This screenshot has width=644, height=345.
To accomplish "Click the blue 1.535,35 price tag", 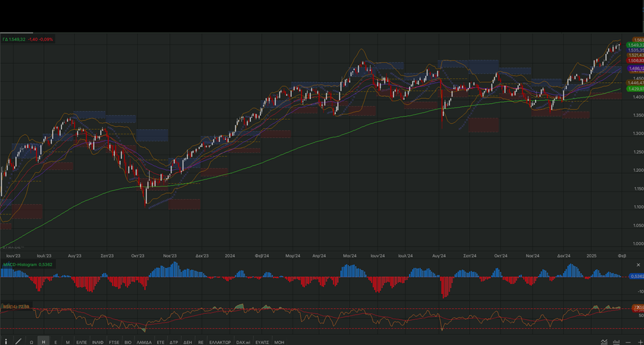I will [635, 50].
